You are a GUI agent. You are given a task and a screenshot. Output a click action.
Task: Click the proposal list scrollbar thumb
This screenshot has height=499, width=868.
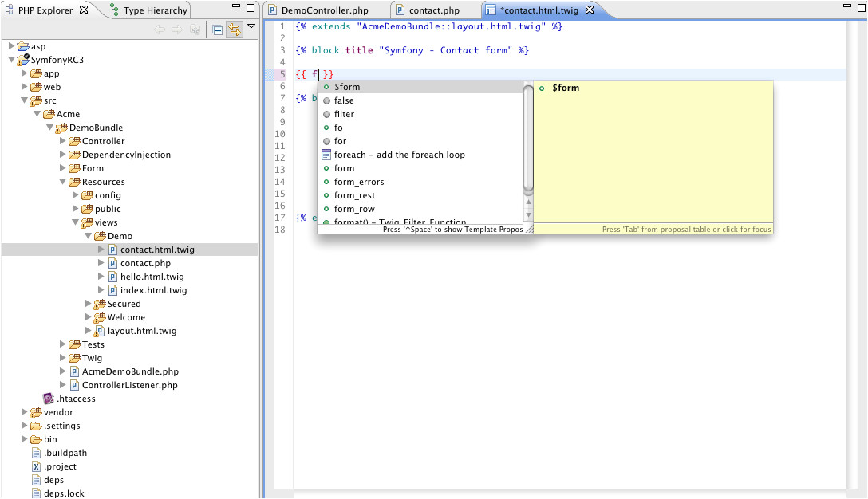tap(528, 137)
